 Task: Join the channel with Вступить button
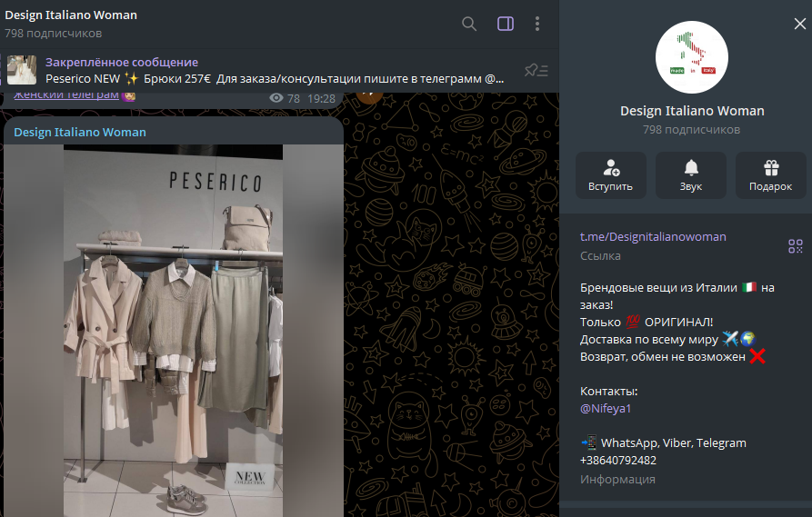click(x=610, y=175)
